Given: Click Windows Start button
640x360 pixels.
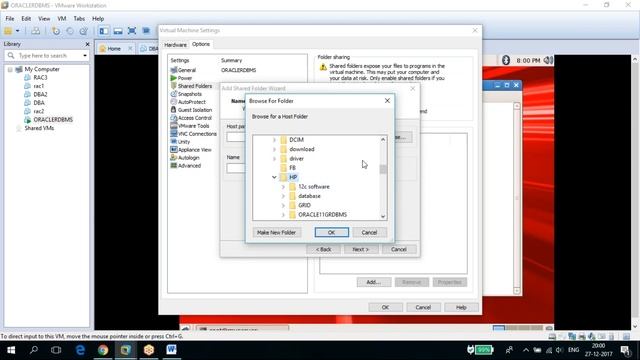Looking at the screenshot, I should pos(11,350).
